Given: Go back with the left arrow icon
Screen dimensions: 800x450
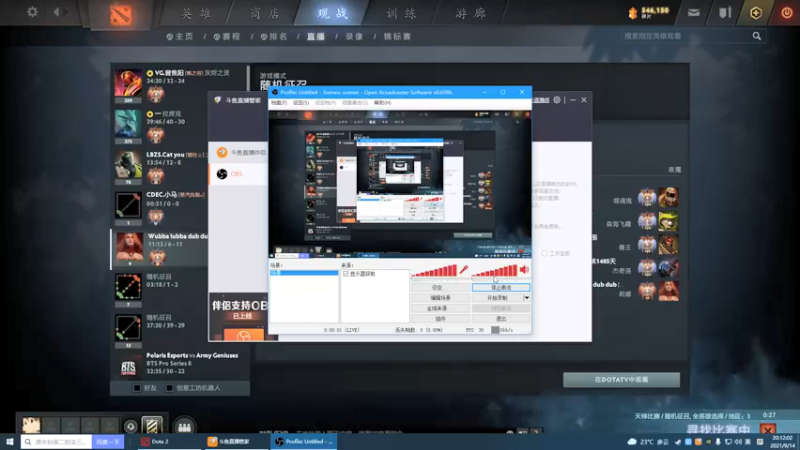Looking at the screenshot, I should coord(56,12).
